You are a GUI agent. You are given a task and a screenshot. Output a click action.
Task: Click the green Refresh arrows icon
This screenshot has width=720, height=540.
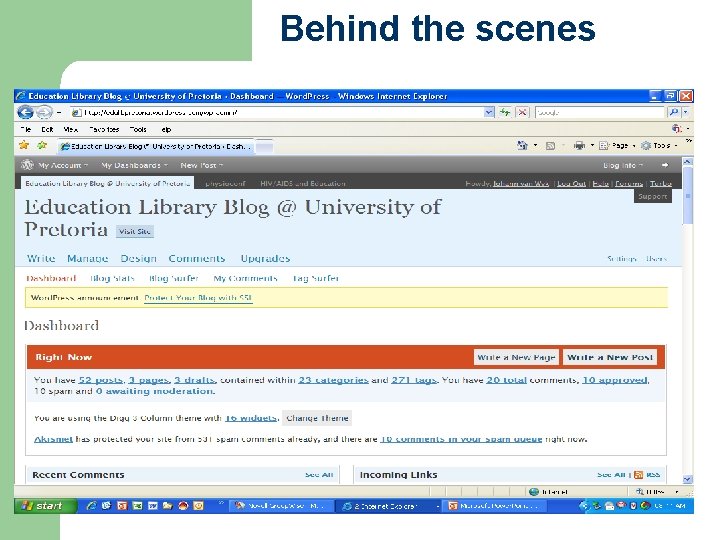505,112
